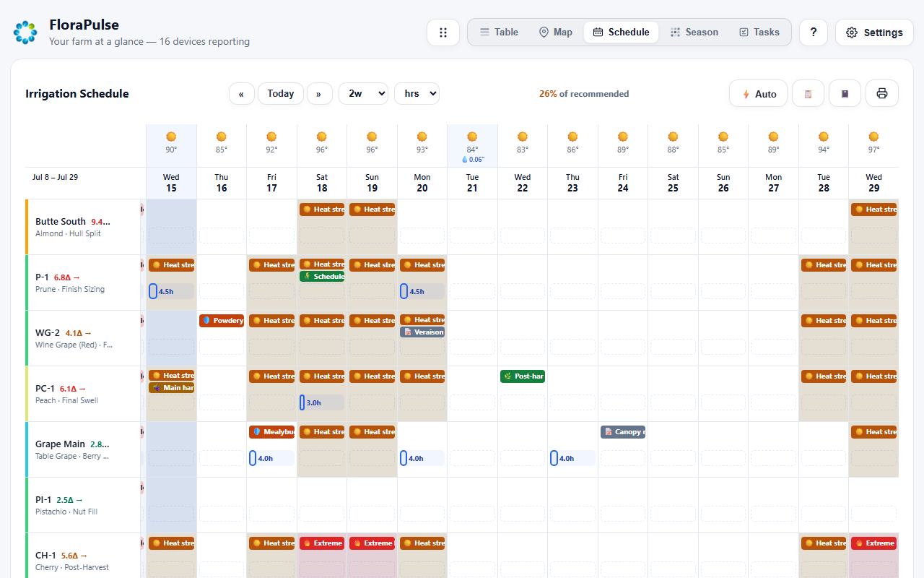Image resolution: width=924 pixels, height=578 pixels.
Task: Select the CH-1 Cherry row label
Action: click(83, 556)
